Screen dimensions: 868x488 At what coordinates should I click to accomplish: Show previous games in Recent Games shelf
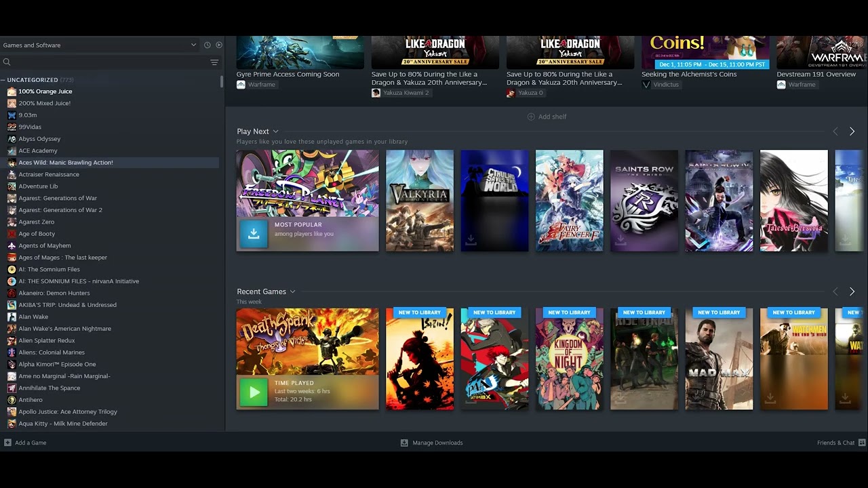835,291
